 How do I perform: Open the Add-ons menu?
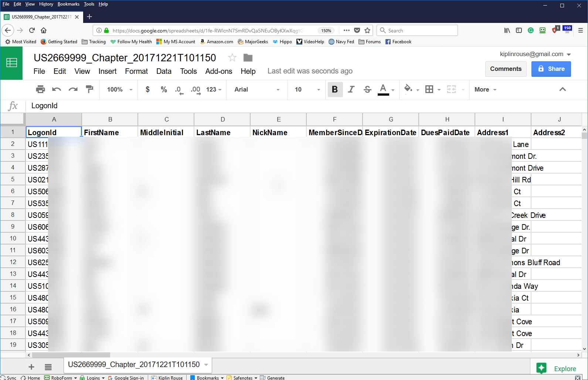point(219,71)
